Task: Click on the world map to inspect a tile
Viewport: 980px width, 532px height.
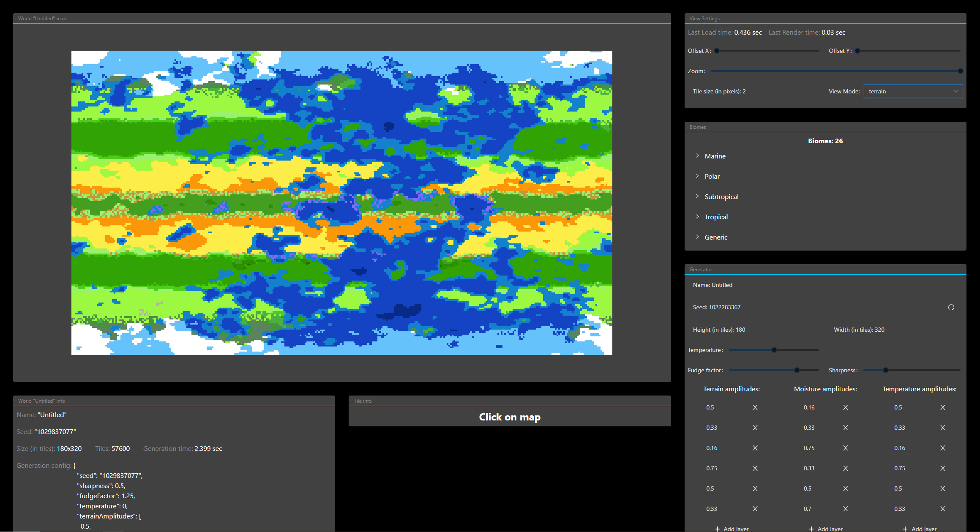Action: pos(341,203)
